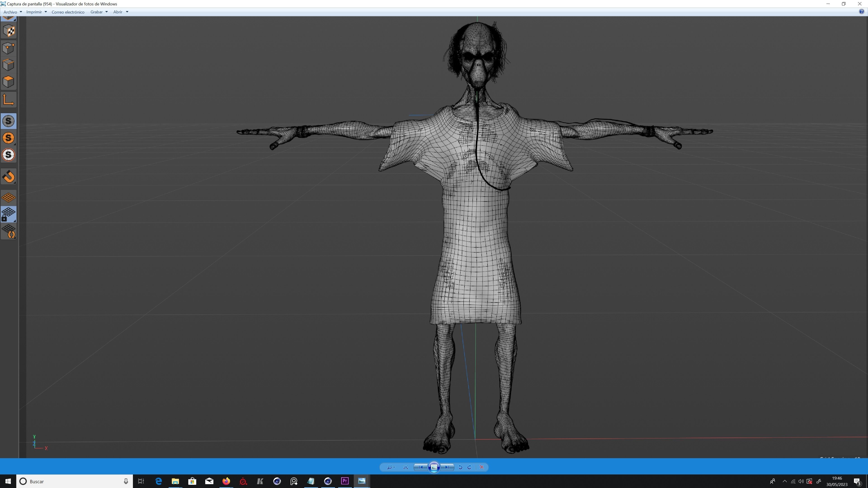Open the Imprimir menu
This screenshot has width=868, height=488.
36,12
